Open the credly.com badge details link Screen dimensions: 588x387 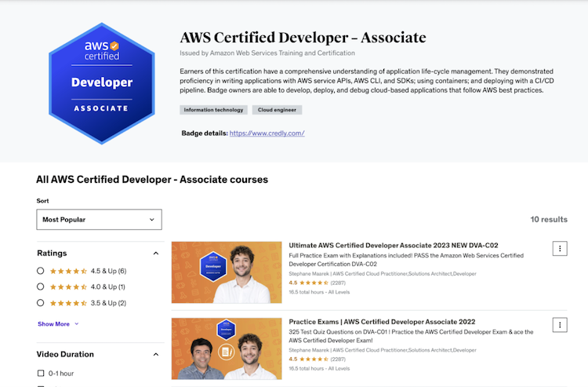[267, 133]
